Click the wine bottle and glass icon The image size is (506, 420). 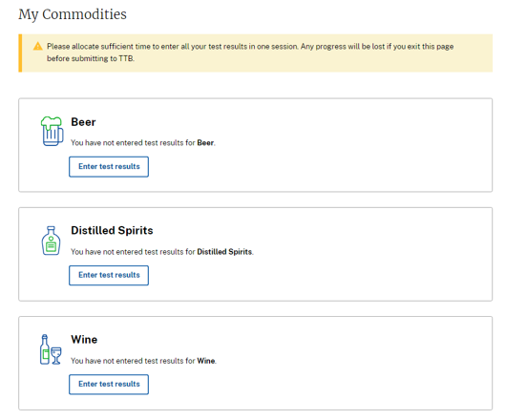pyautogui.click(x=51, y=349)
